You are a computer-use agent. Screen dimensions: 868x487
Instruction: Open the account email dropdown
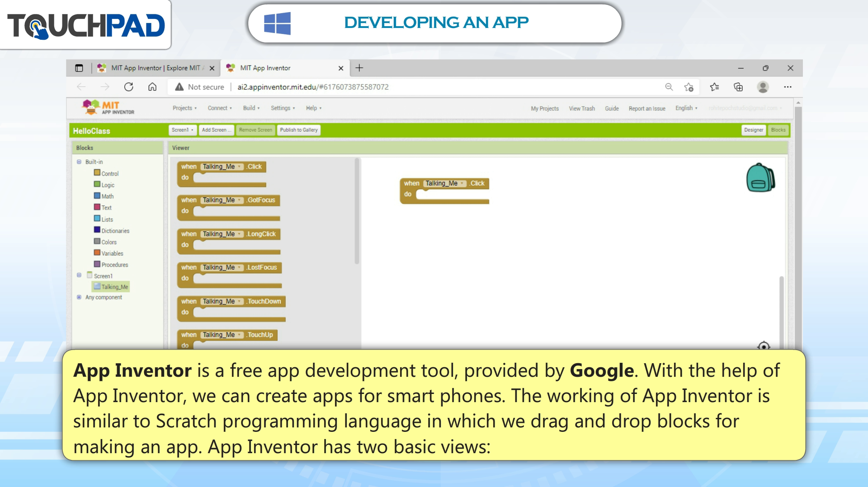[745, 108]
